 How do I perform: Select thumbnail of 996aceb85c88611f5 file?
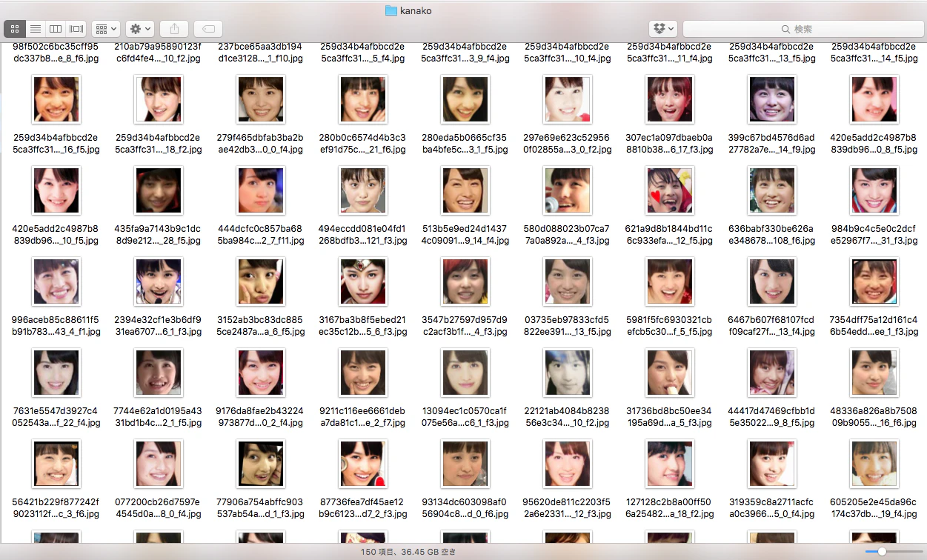point(56,281)
